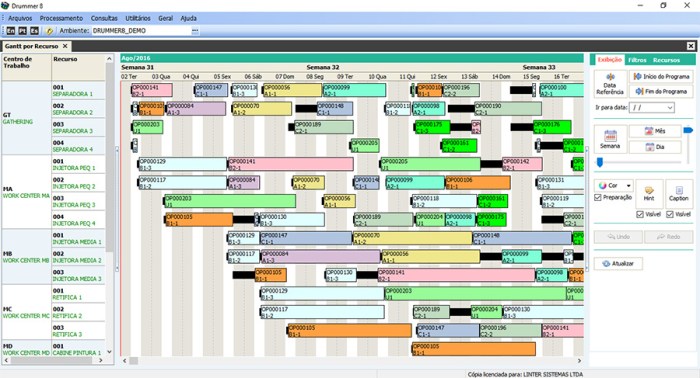Select resource row SEPARADORA 1
The image size is (700, 378).
[79, 91]
